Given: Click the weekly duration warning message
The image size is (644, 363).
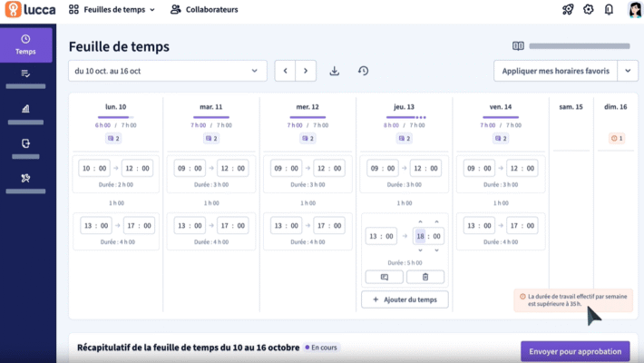Looking at the screenshot, I should click(x=573, y=300).
